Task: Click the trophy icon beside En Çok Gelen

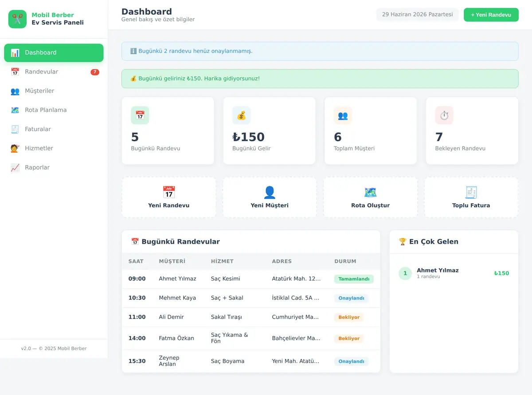Action: point(403,241)
